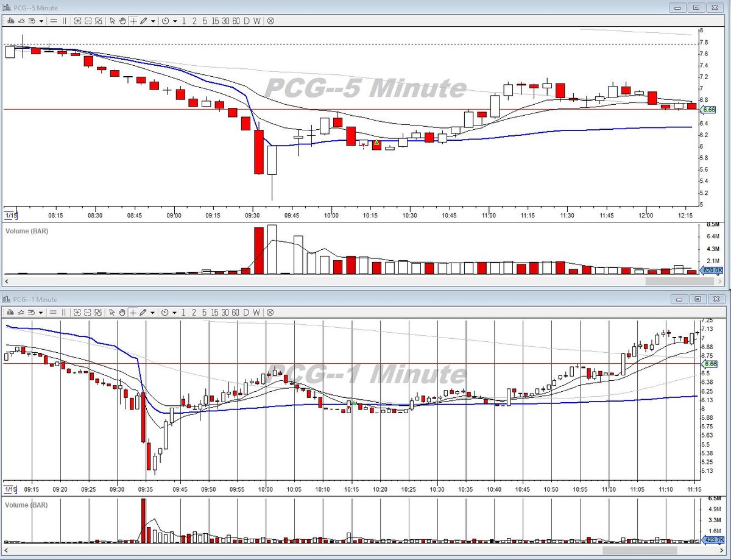
Task: Click circled X icon in 1 Minute toolbar
Action: pos(270,312)
